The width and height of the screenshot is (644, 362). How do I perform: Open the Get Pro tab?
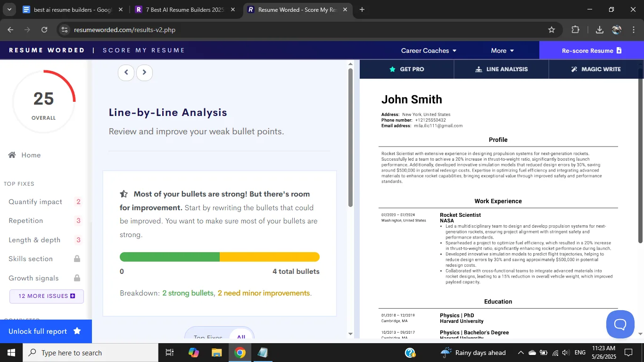tap(407, 69)
